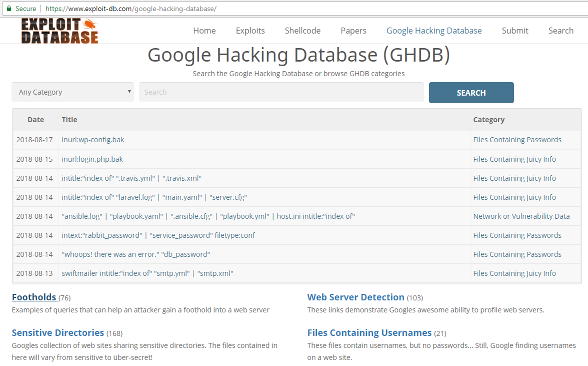The height and width of the screenshot is (366, 588).
Task: Click Search in the top navigation
Action: pos(560,31)
